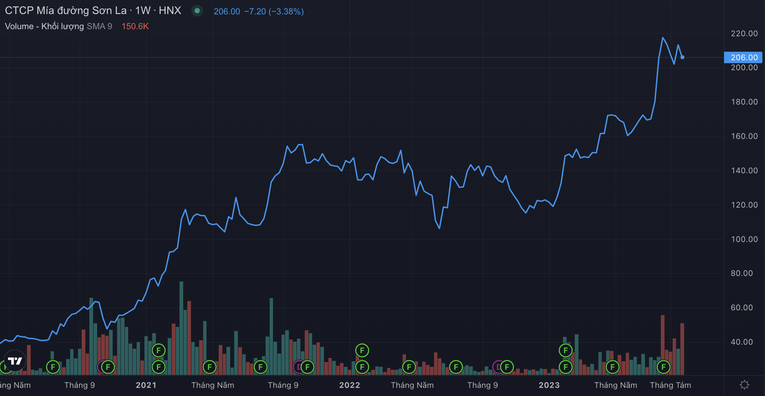The height and width of the screenshot is (396, 765).
Task: Open F marker left of Tháng 9 2021
Action: coord(261,367)
